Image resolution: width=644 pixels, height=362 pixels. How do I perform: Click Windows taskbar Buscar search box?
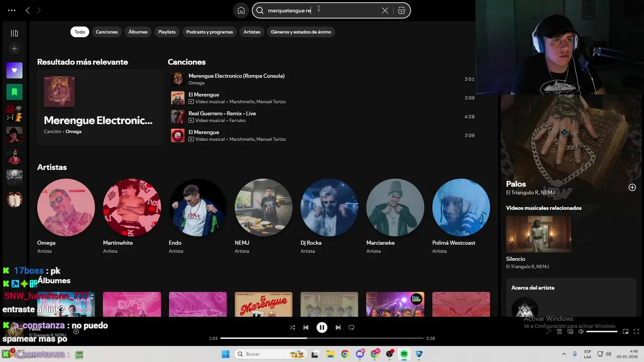pos(271,354)
